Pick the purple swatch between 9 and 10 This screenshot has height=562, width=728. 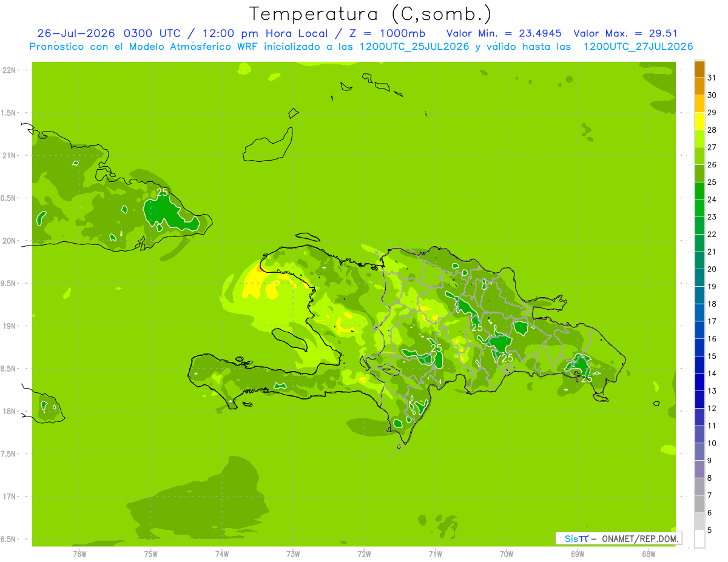pyautogui.click(x=699, y=452)
